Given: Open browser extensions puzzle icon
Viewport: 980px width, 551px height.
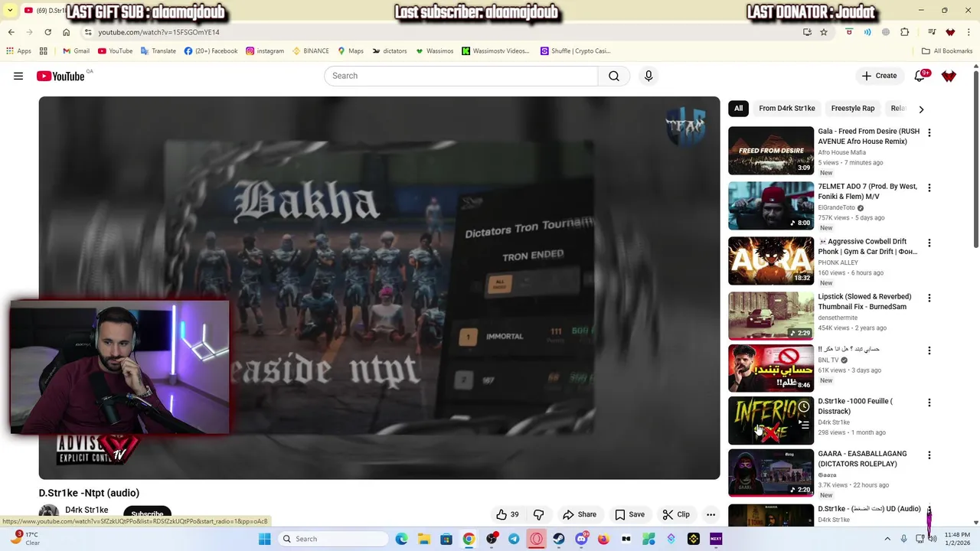Looking at the screenshot, I should (x=905, y=32).
